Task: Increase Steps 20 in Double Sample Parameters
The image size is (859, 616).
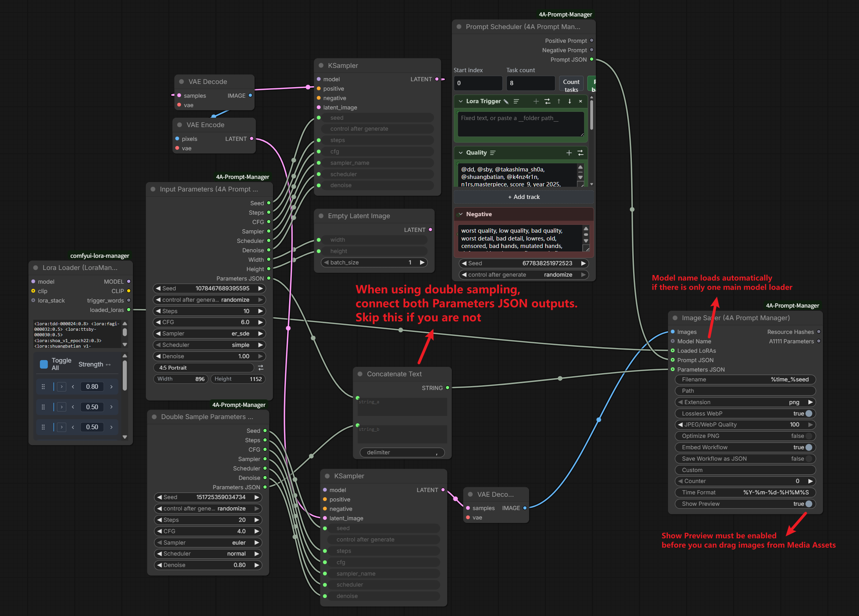Action: pyautogui.click(x=257, y=520)
